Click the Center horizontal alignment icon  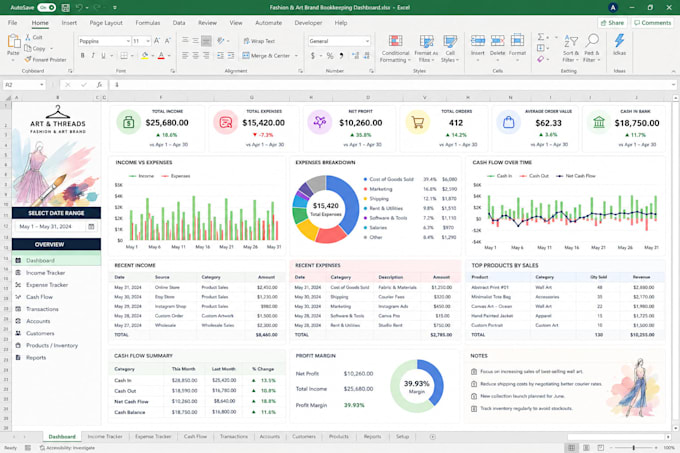[196, 55]
